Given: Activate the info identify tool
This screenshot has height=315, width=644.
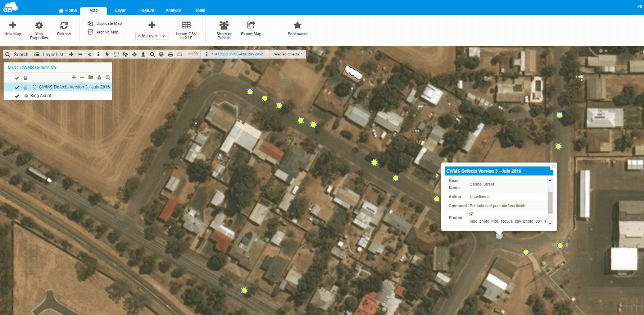Looking at the screenshot, I should 98,54.
